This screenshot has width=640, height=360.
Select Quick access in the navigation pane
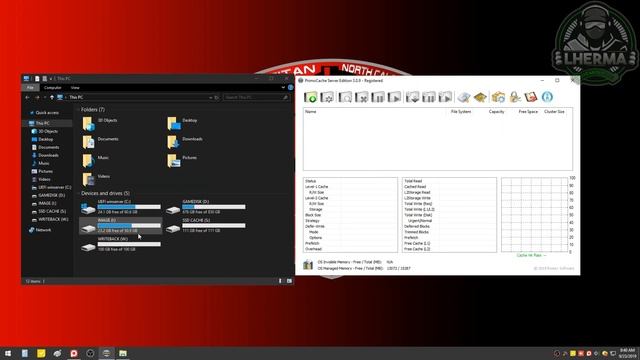pyautogui.click(x=47, y=113)
